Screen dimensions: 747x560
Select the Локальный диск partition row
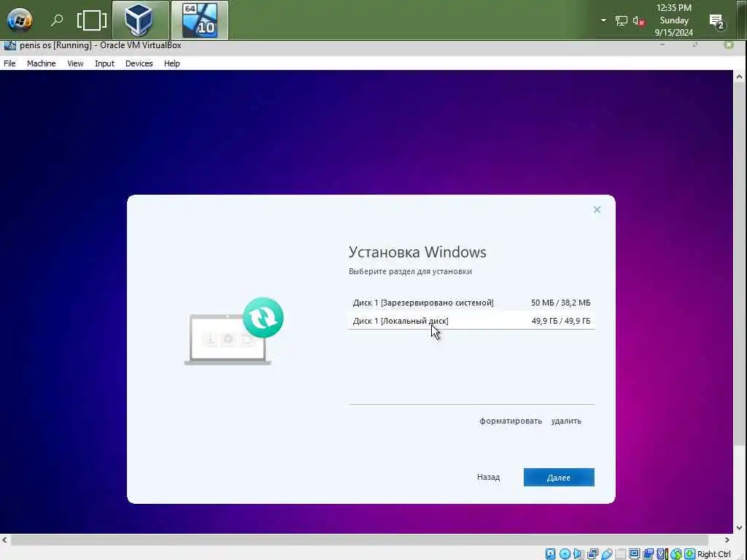point(472,321)
